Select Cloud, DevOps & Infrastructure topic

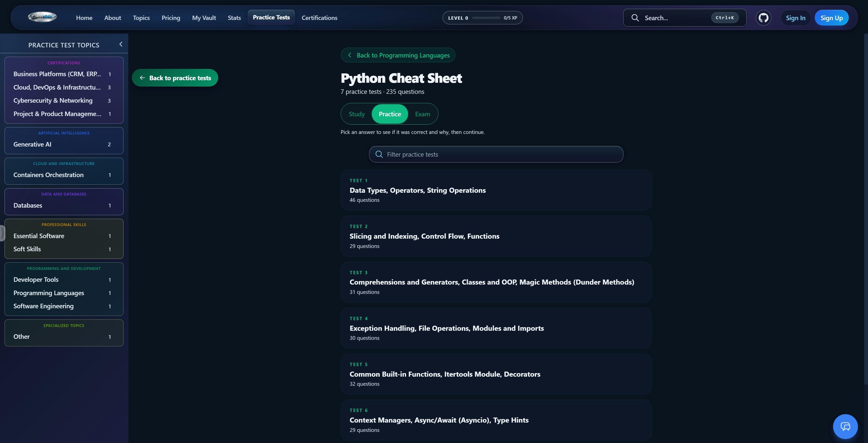(64, 87)
